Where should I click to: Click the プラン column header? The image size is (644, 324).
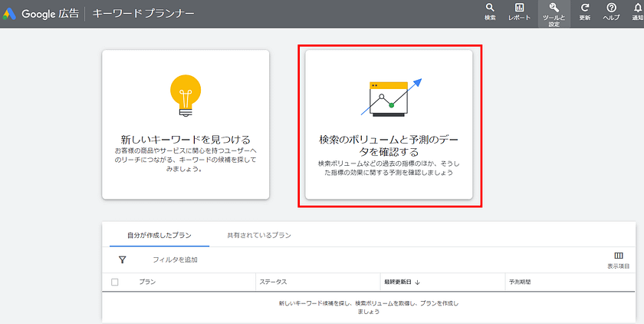point(147,282)
